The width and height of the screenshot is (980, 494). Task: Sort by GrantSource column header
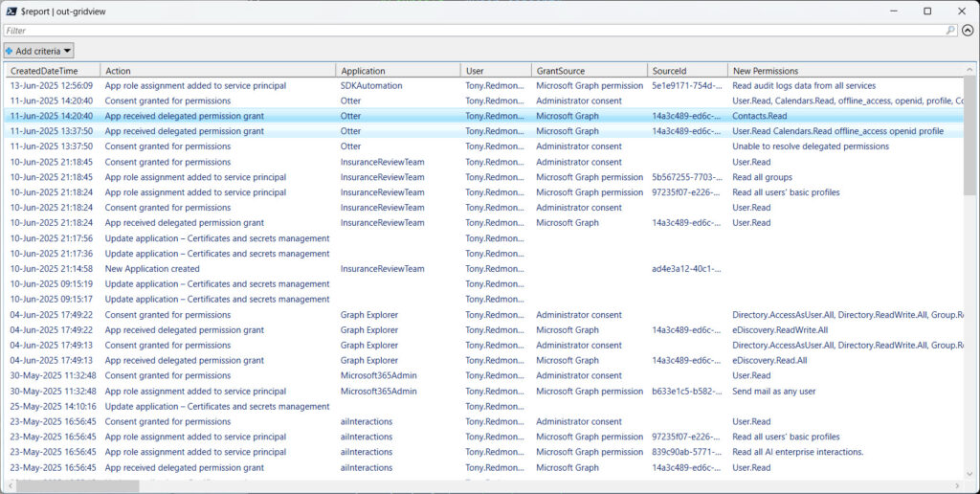[x=590, y=71]
